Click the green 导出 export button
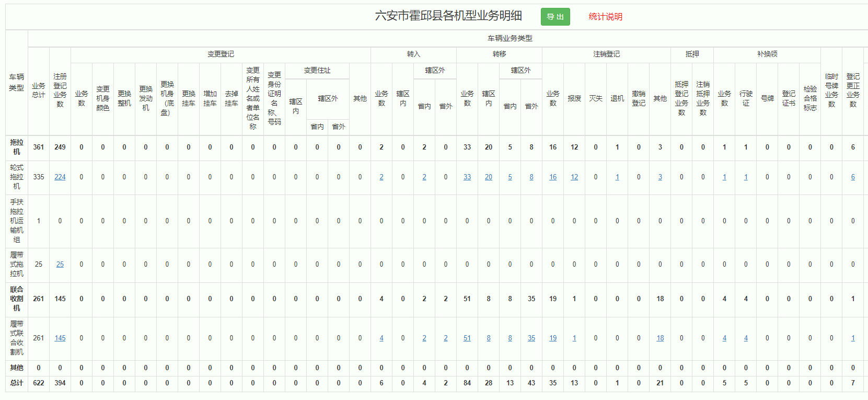This screenshot has width=868, height=400. pyautogui.click(x=555, y=17)
